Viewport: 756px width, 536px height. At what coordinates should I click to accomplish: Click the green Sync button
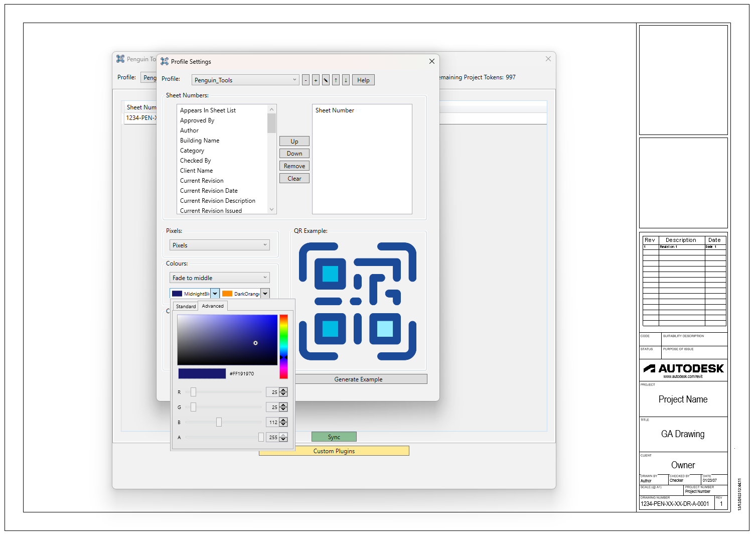point(334,437)
